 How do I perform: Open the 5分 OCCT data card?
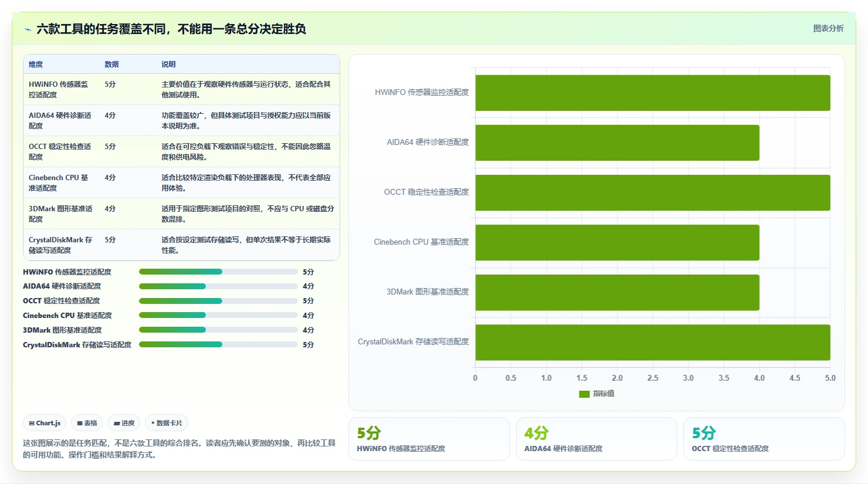click(x=764, y=439)
